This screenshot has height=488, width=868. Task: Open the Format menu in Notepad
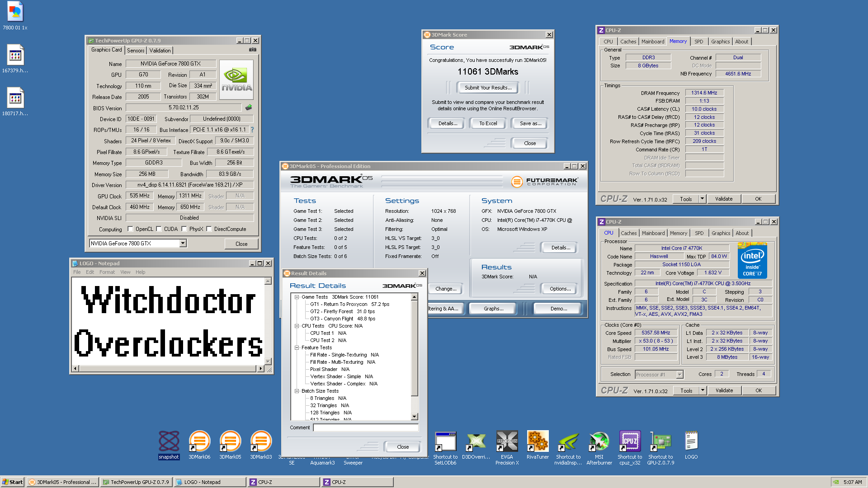click(107, 272)
